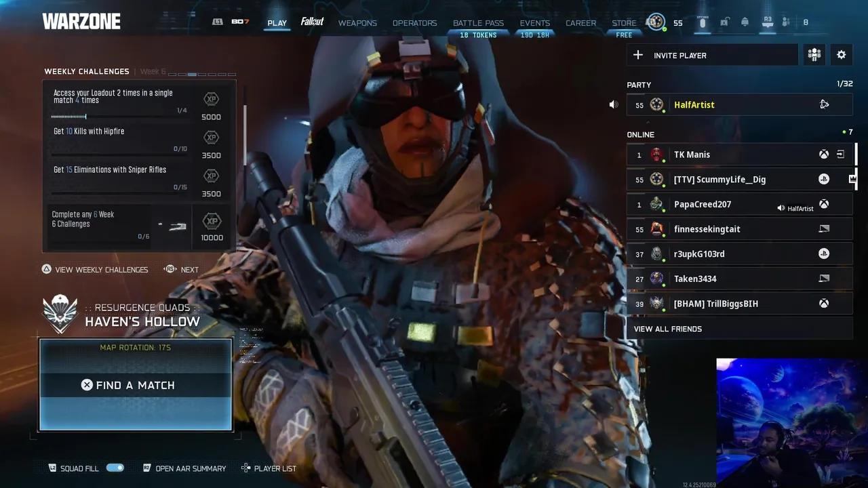Image resolution: width=868 pixels, height=488 pixels.
Task: Click Open AAR Summary
Action: click(x=184, y=468)
